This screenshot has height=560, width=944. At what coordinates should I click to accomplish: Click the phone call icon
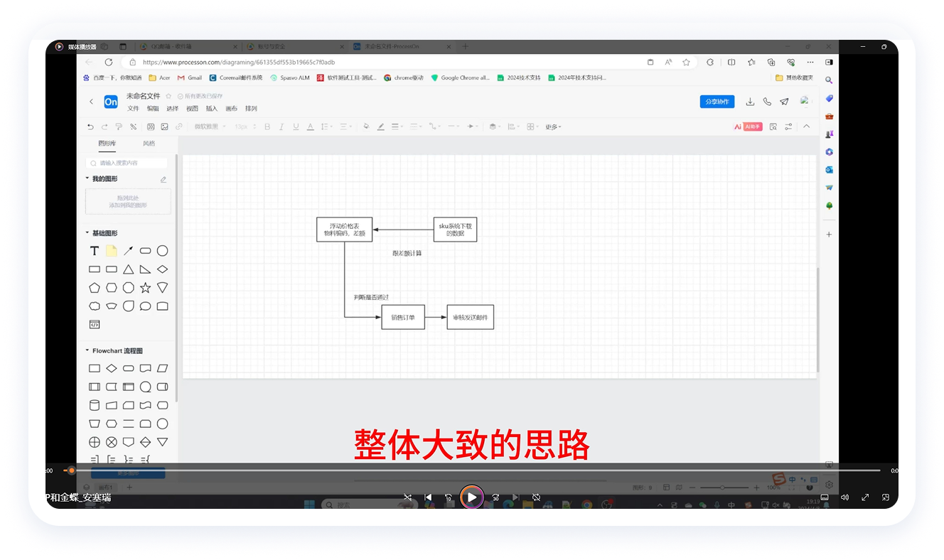(767, 102)
